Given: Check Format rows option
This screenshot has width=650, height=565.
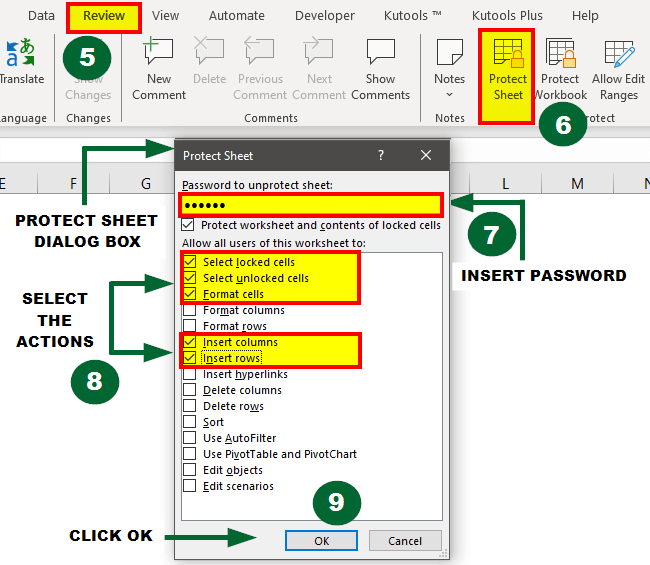Looking at the screenshot, I should [190, 326].
